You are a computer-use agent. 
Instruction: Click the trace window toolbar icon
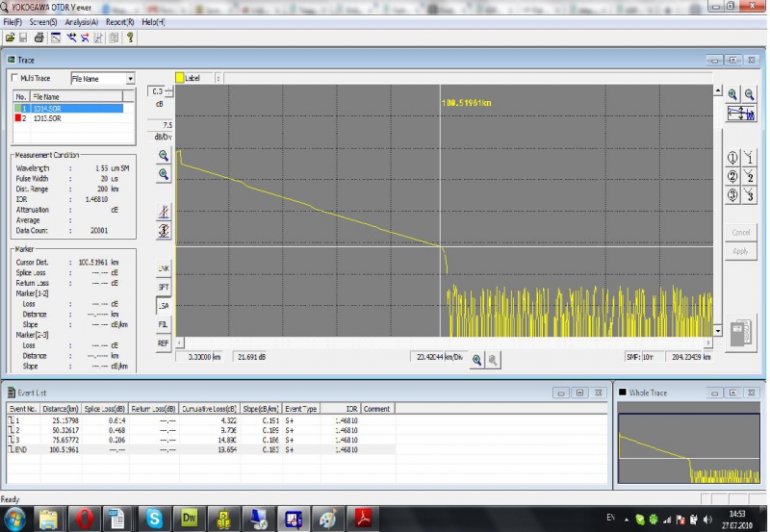click(x=56, y=38)
